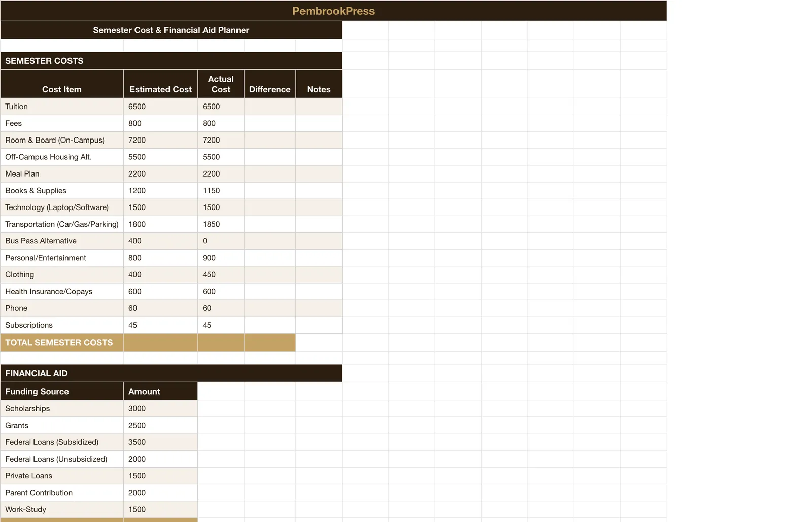Select the Meal Plan label

(x=62, y=173)
